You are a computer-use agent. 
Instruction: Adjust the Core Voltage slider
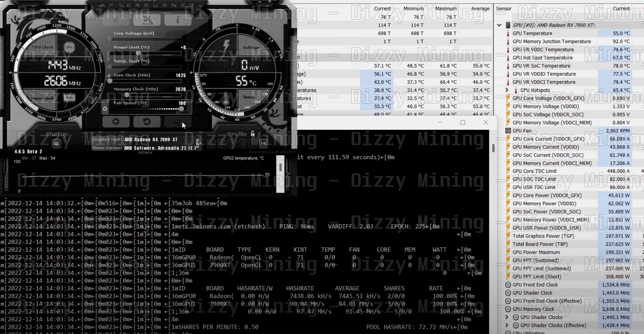tap(146, 39)
